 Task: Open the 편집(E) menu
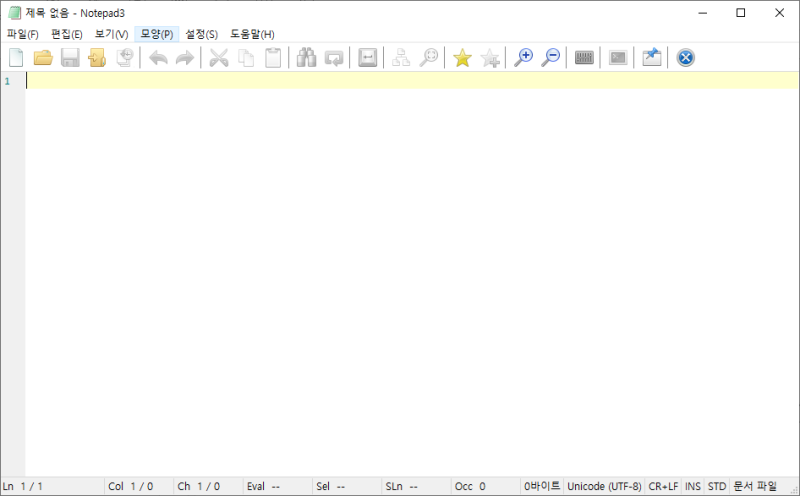coord(67,34)
